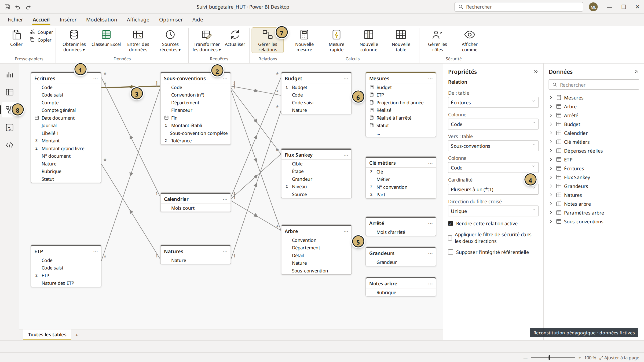Click the Couper button
The image size is (644, 362).
[42, 32]
